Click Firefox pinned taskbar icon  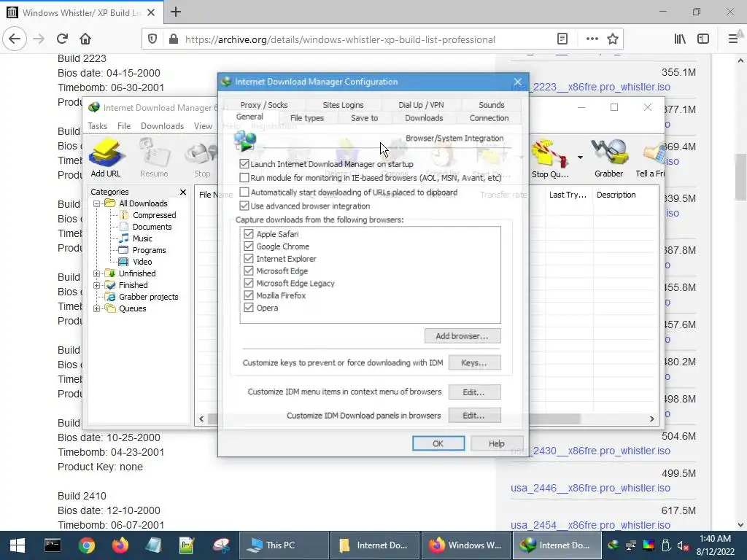coord(120,545)
